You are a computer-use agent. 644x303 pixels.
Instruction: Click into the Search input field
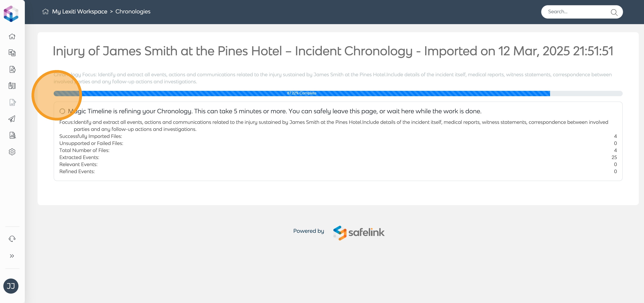coord(575,12)
